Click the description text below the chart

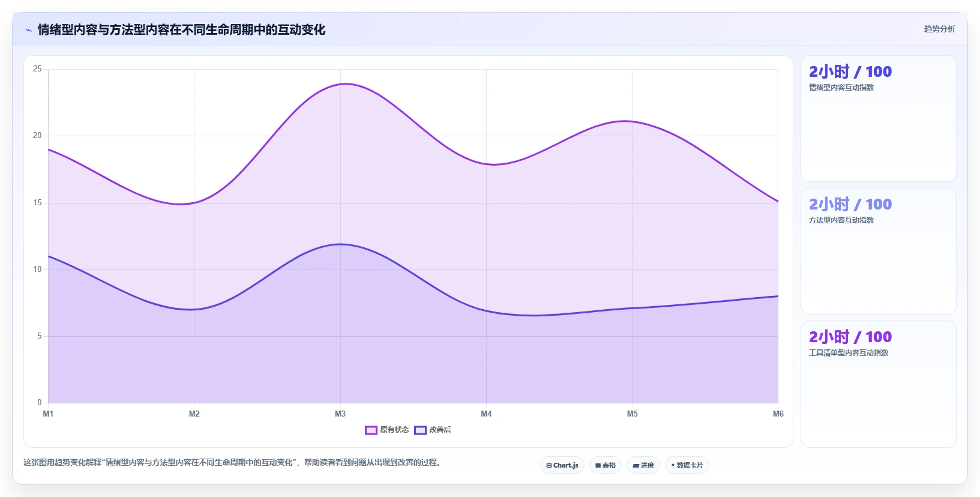[x=233, y=462]
